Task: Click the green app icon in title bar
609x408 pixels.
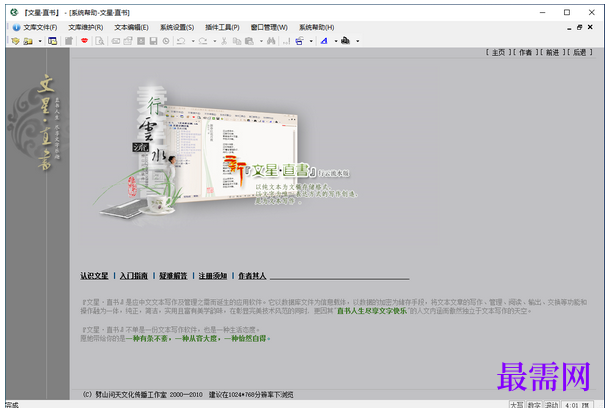Action: coord(14,12)
